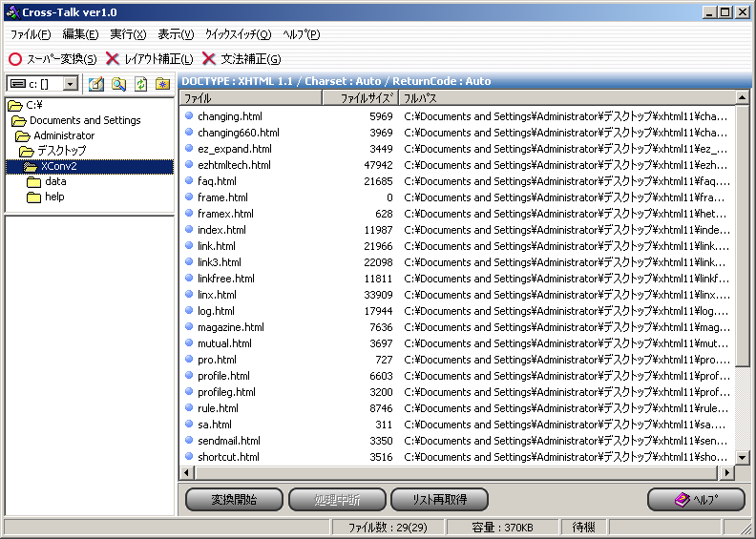Click スーパー変換 red circle toolbar item
Viewport: 756px width, 539px height.
click(52, 59)
